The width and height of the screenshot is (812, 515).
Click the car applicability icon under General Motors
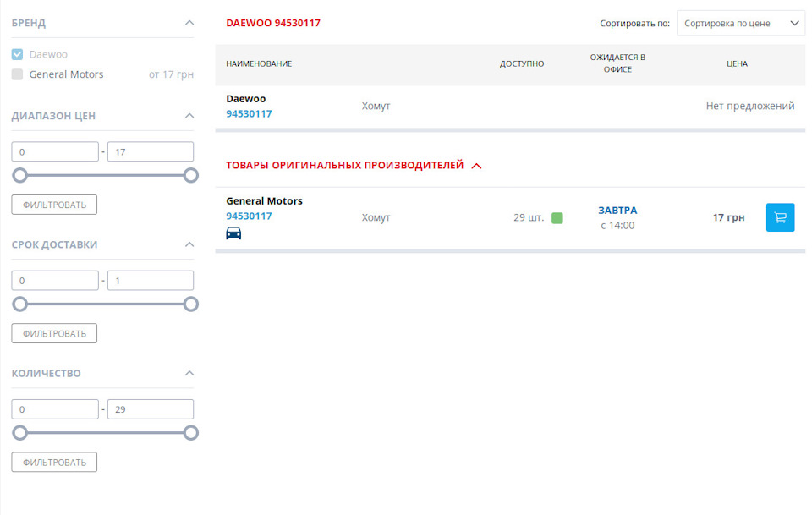(x=233, y=233)
